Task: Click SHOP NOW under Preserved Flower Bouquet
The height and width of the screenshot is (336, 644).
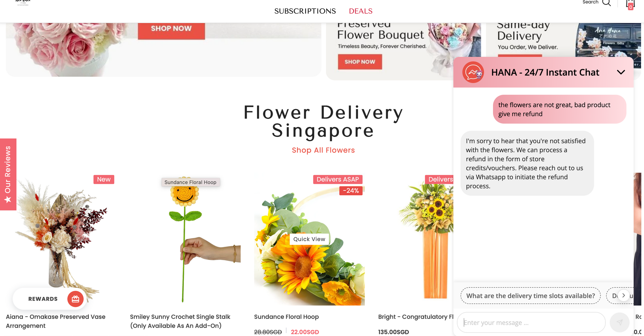Action: (360, 62)
